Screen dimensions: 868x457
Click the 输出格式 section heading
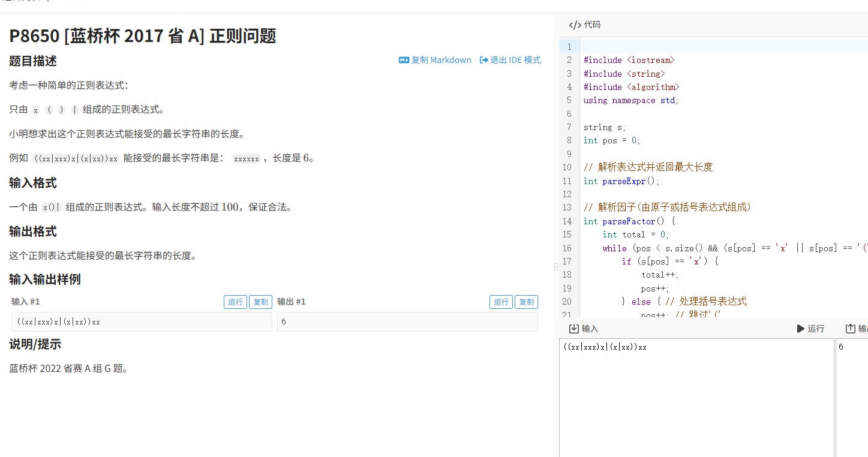coord(33,231)
